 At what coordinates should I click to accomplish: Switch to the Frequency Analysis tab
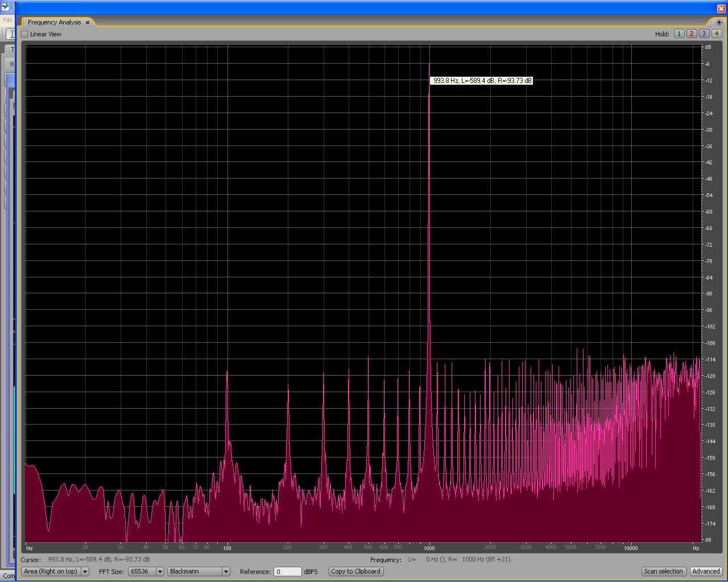click(55, 22)
